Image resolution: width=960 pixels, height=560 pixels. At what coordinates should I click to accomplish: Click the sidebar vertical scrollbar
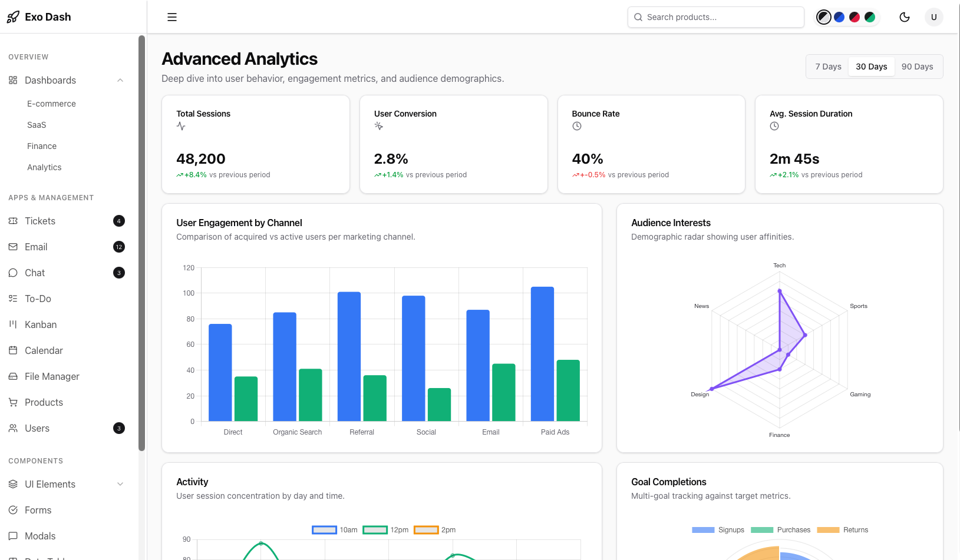141,243
